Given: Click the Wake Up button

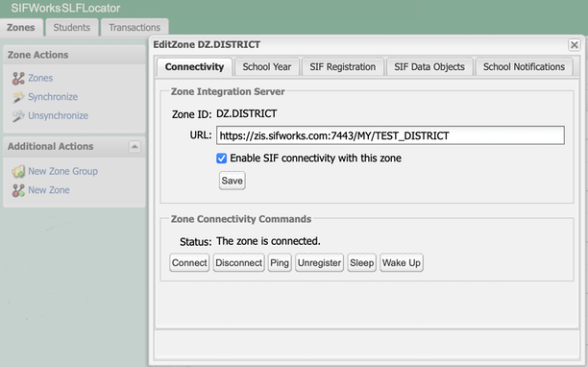Looking at the screenshot, I should point(402,263).
